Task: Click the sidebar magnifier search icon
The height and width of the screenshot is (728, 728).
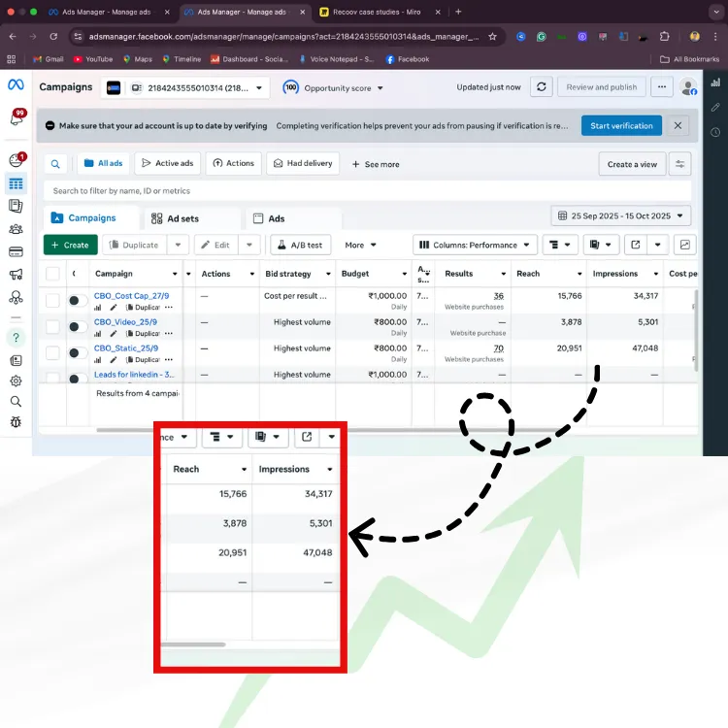Action: 16,402
